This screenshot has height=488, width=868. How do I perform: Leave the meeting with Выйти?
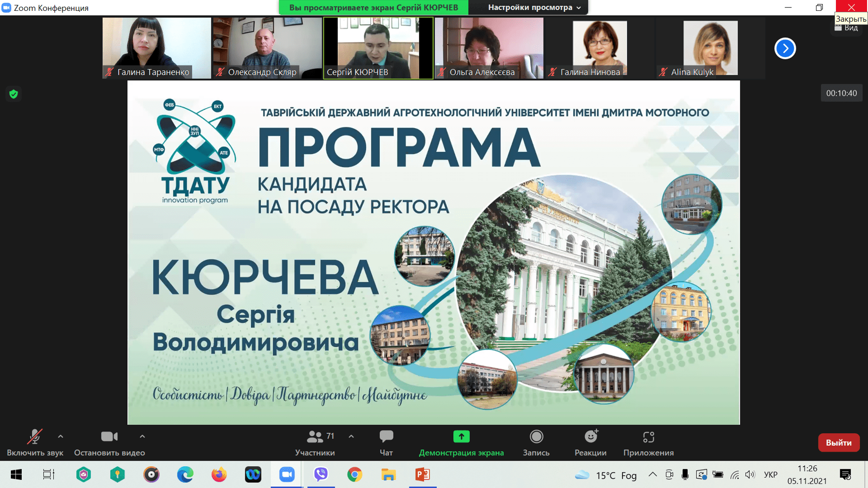(839, 443)
